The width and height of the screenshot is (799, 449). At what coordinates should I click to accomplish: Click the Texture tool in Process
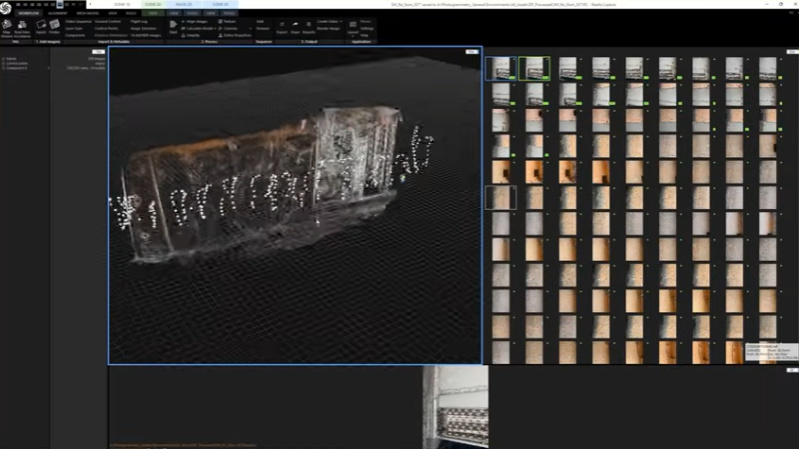pos(229,20)
